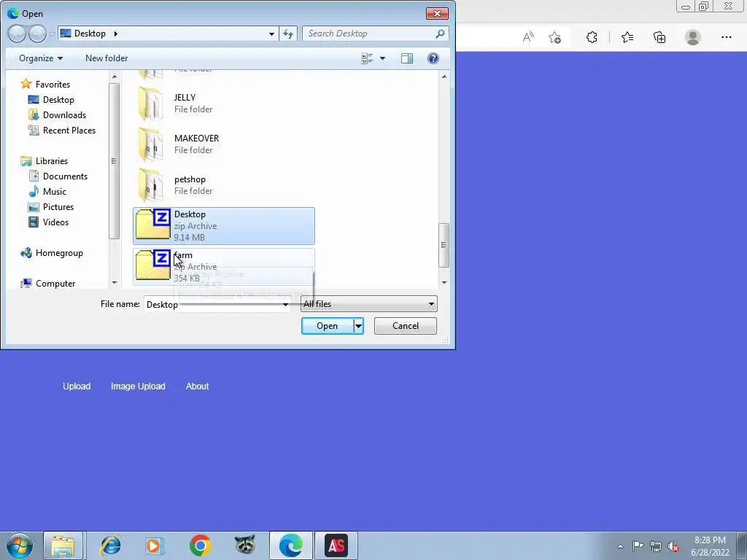
Task: Open the view options dropdown arrow
Action: tap(382, 58)
